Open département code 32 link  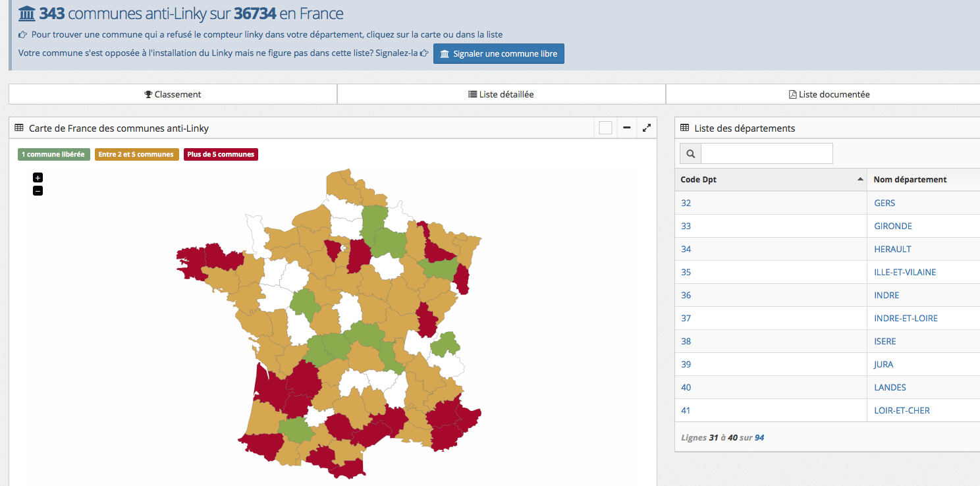coord(686,203)
